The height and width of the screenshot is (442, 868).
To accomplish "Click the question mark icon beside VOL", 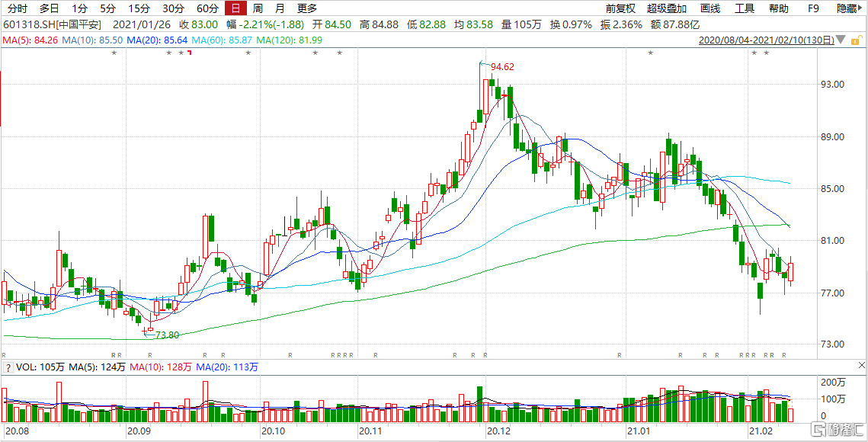I will (x=8, y=367).
